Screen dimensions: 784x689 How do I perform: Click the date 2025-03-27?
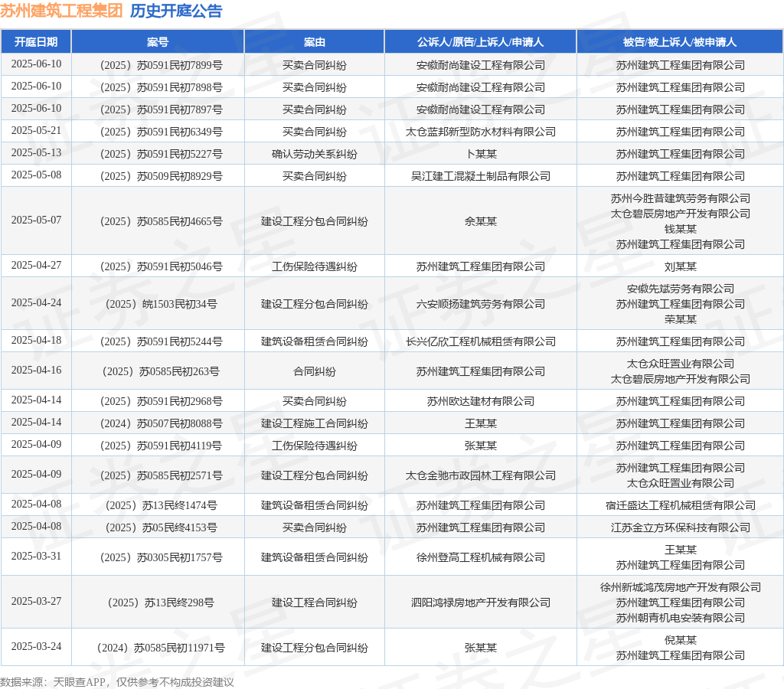(x=36, y=601)
